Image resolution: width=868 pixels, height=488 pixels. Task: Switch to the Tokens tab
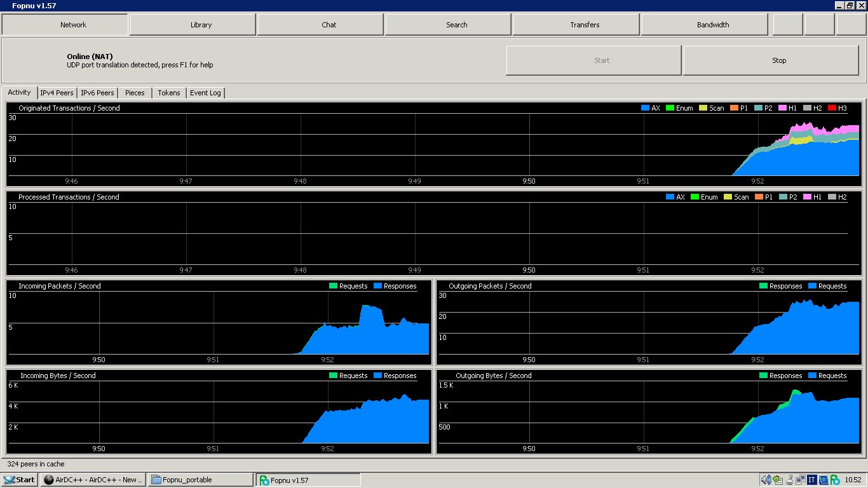[x=169, y=93]
